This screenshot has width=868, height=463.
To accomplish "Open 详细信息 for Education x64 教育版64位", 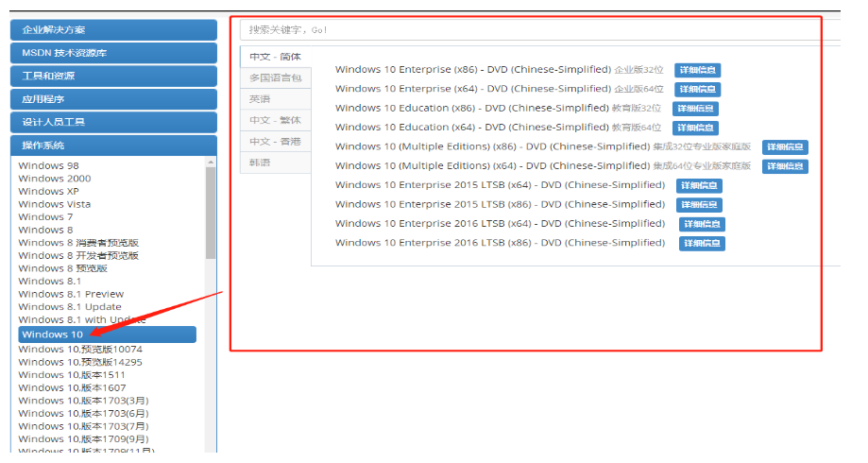I will click(695, 128).
